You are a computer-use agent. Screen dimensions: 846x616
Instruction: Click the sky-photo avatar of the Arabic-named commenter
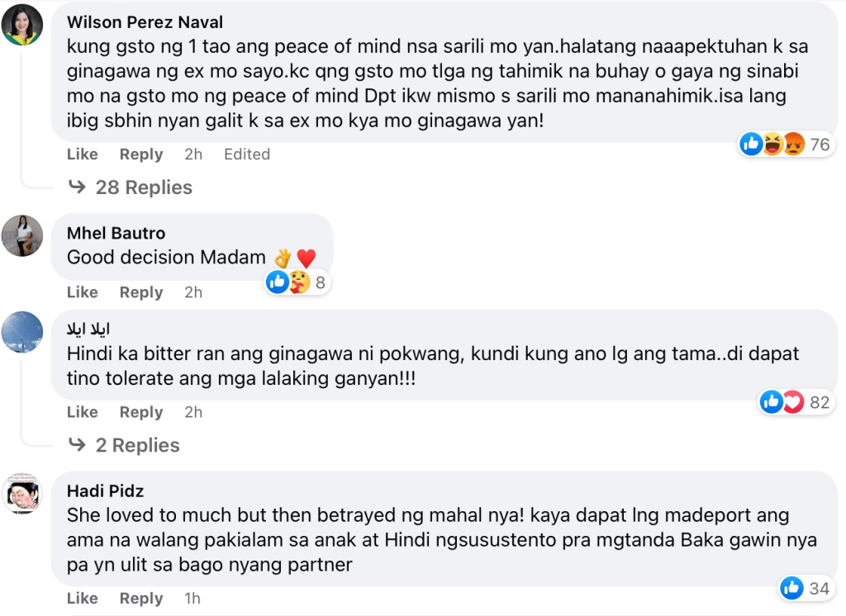(x=22, y=332)
